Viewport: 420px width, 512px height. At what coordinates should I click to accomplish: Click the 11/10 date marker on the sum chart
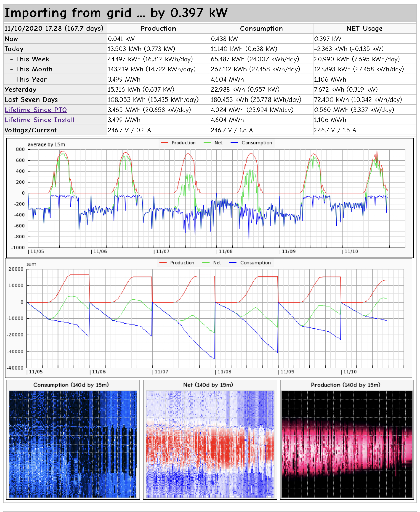(350, 372)
